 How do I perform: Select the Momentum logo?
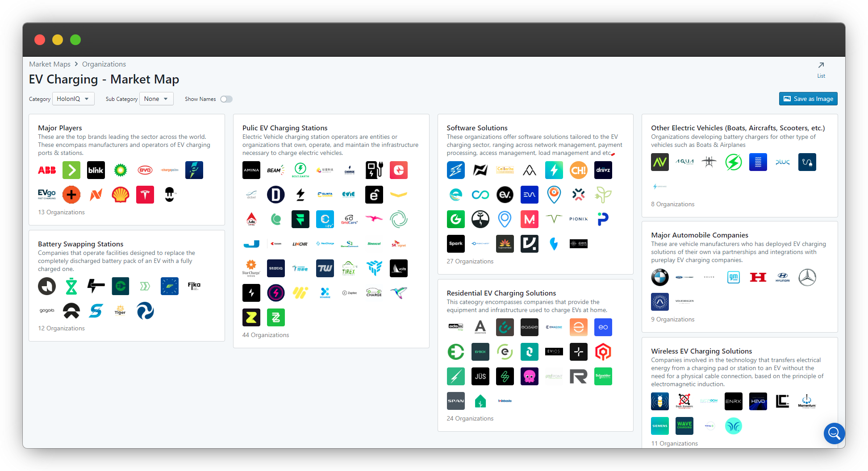click(807, 401)
